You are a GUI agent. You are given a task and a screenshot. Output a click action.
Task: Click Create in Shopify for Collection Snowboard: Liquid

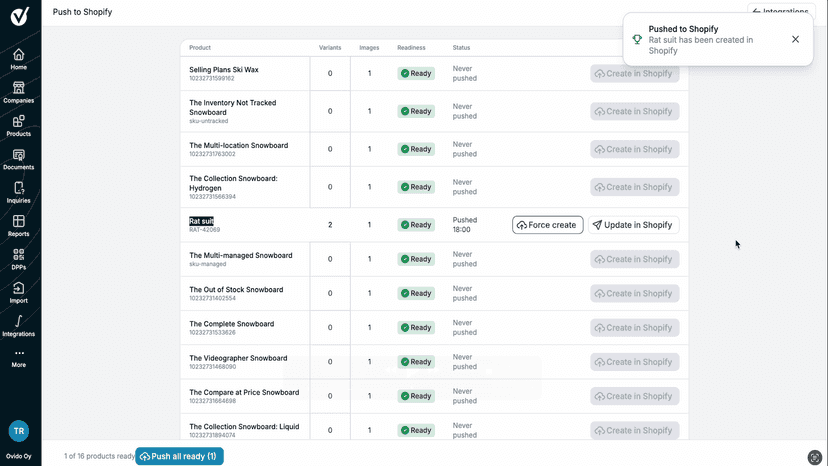click(x=635, y=431)
